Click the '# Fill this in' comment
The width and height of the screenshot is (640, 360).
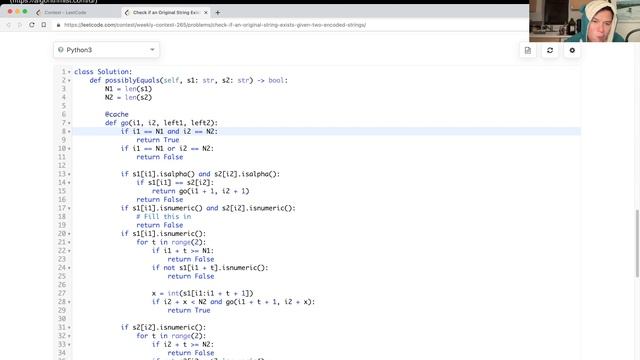(164, 217)
